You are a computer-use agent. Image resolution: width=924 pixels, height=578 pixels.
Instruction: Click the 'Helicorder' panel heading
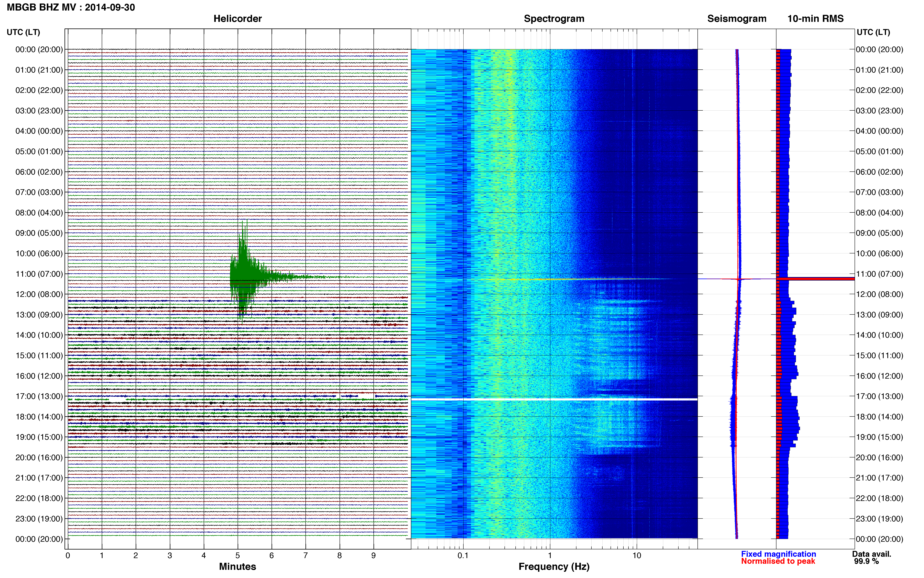pos(238,19)
